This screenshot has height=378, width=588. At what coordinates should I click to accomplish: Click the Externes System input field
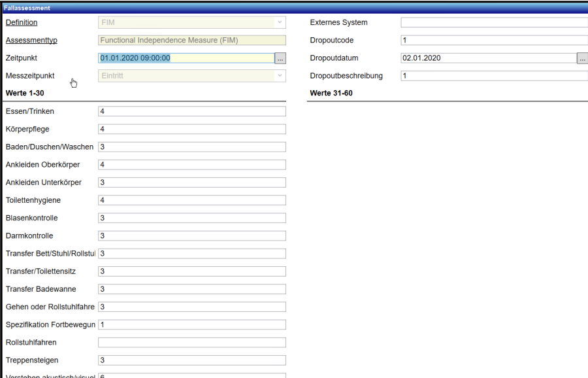[495, 22]
